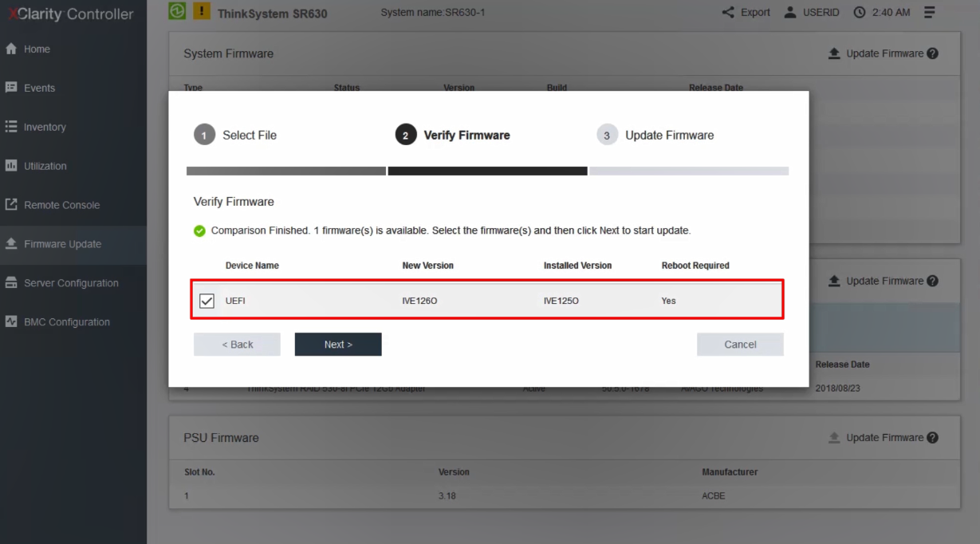Select Utilization in left navigation

(45, 166)
